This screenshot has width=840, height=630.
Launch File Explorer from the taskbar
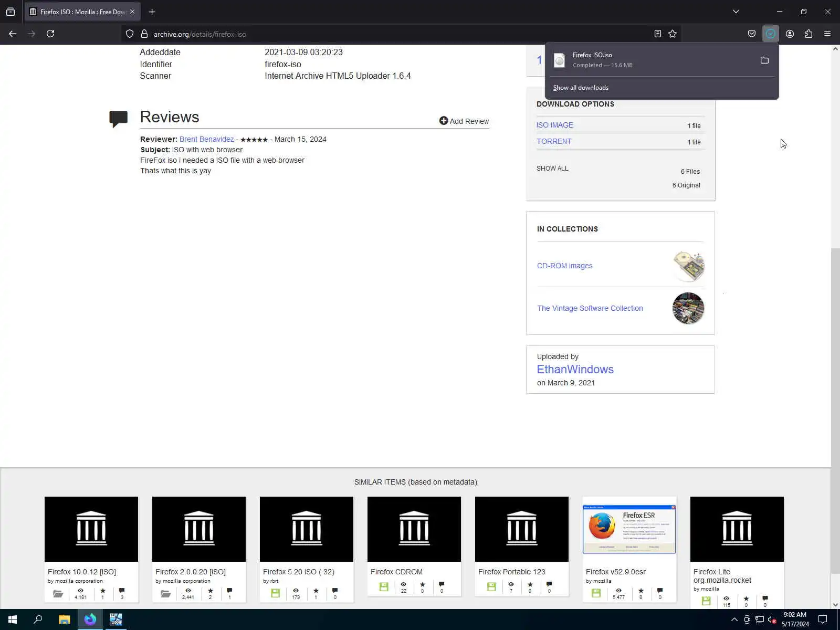[x=64, y=619]
